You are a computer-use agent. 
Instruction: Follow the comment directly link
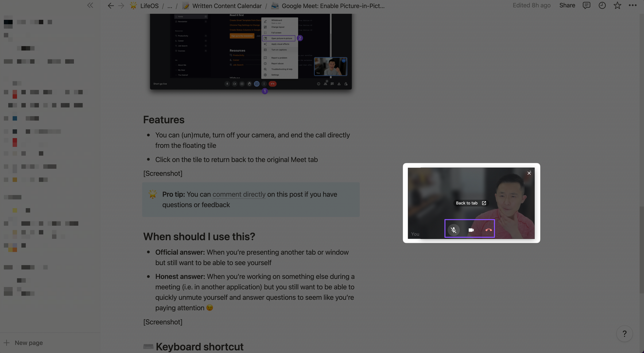239,194
